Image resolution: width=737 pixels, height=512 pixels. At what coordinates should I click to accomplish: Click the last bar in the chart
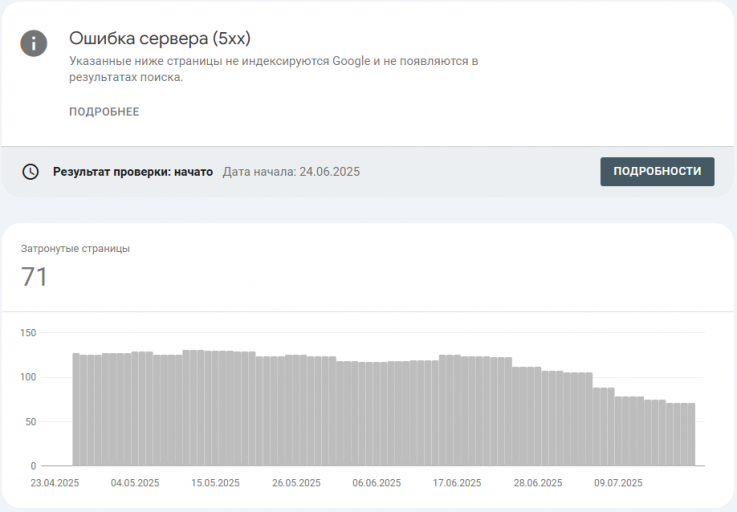(x=691, y=434)
